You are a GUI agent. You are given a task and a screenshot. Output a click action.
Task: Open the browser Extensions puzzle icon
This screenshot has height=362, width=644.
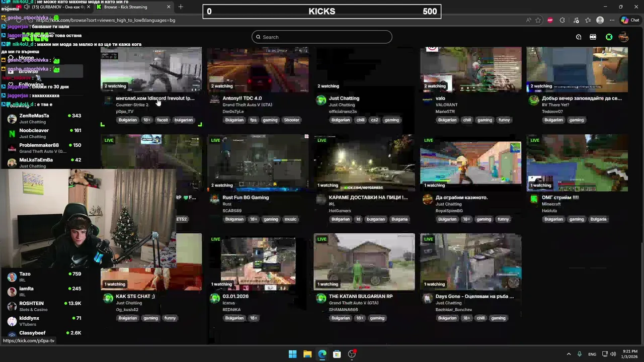[562, 20]
